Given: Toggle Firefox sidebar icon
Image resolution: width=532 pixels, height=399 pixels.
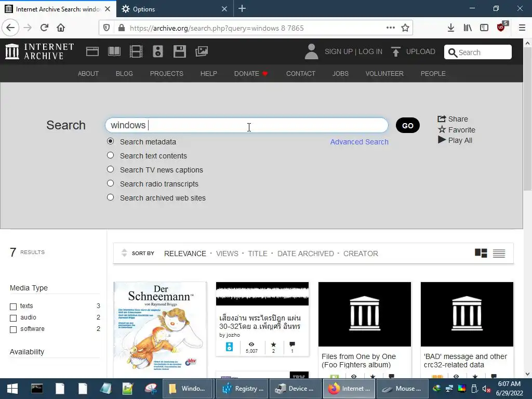Looking at the screenshot, I should (x=484, y=28).
